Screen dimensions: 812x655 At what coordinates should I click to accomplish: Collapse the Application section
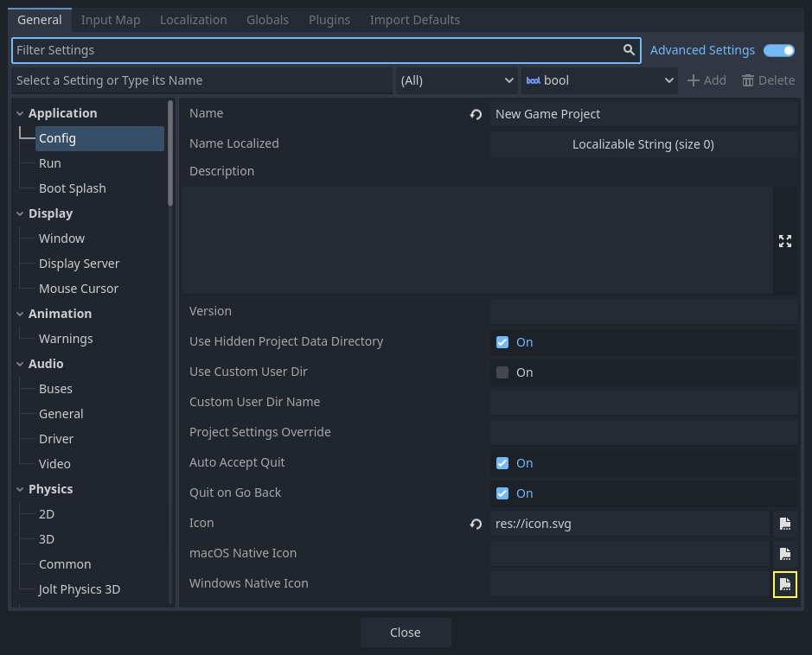20,112
